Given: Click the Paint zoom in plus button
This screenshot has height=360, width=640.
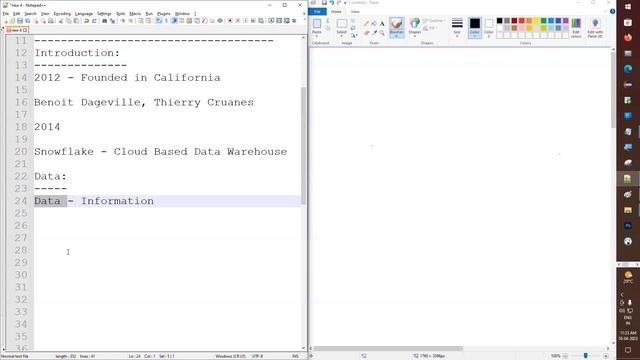Looking at the screenshot, I should pyautogui.click(x=606, y=356).
